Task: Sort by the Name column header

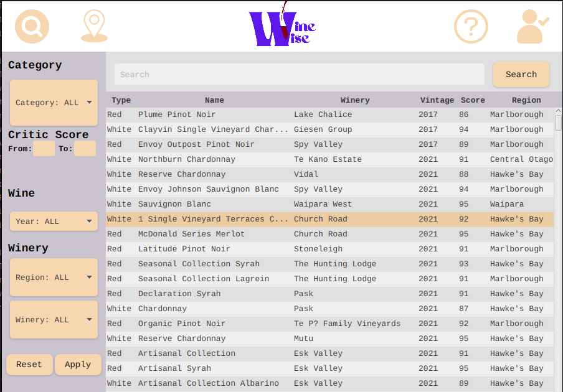Action: (x=214, y=100)
